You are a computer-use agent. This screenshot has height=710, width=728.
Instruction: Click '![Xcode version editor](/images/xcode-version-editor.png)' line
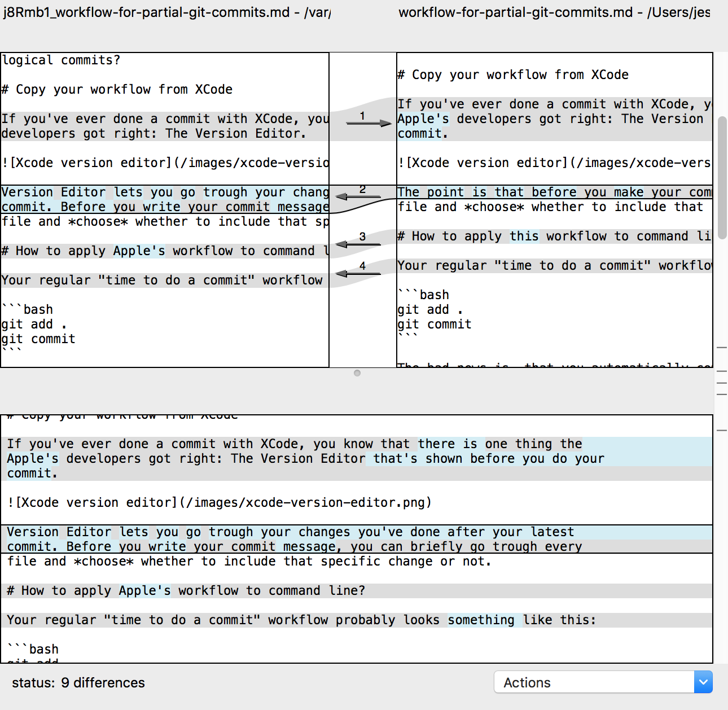point(220,502)
